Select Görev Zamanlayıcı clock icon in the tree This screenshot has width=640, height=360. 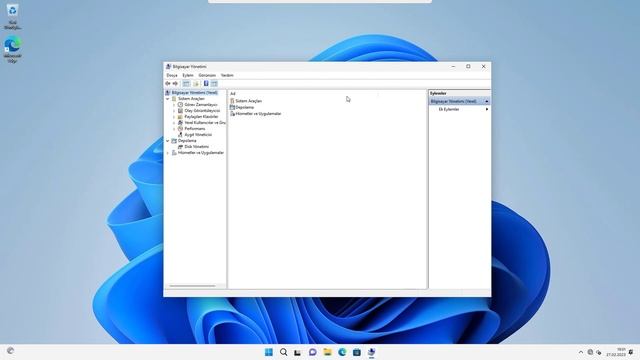[180, 104]
